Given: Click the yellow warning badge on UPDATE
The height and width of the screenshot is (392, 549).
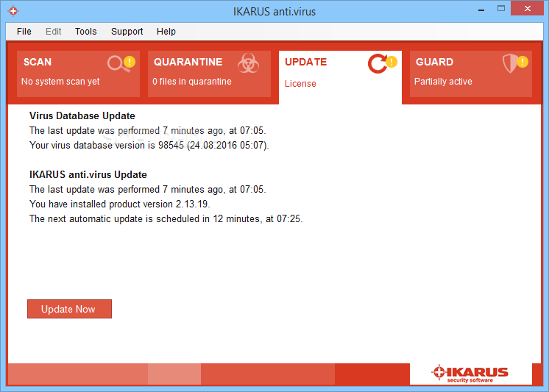Looking at the screenshot, I should click(392, 62).
